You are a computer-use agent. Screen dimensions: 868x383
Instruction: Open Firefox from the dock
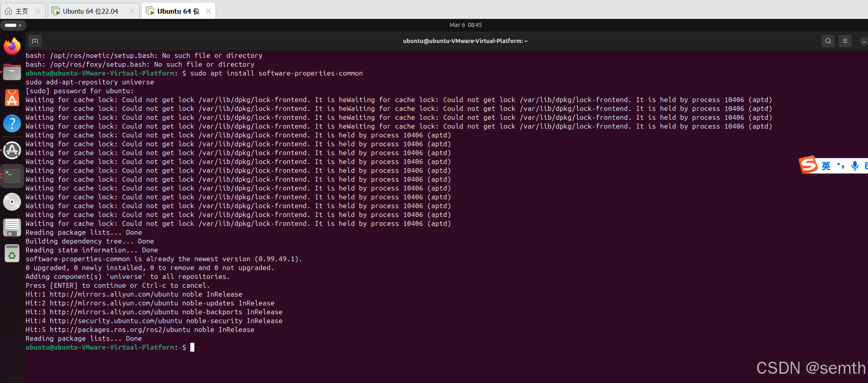click(12, 46)
